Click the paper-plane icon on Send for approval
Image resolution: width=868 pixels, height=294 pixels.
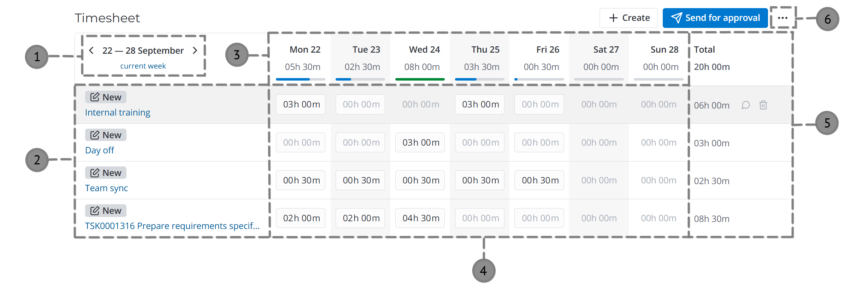pos(677,18)
